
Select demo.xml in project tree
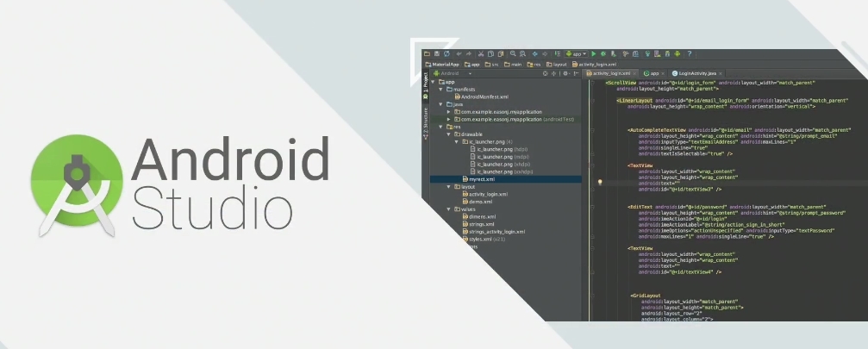click(x=477, y=202)
